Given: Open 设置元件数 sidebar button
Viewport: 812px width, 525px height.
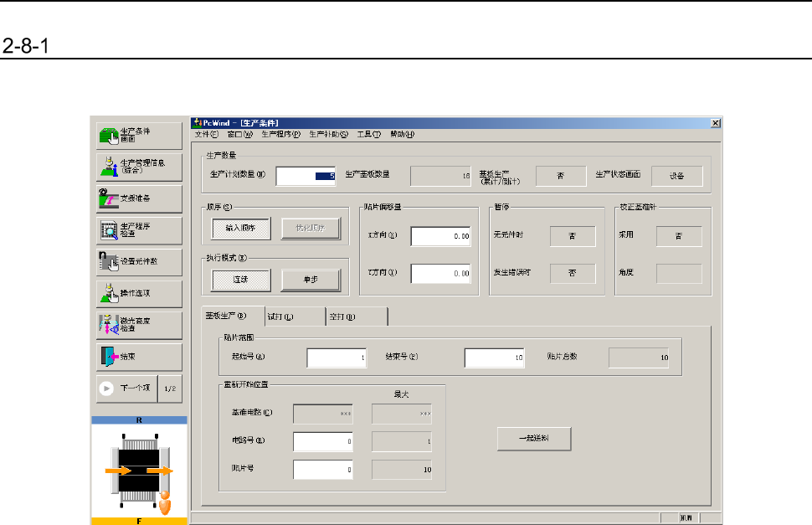Looking at the screenshot, I should pyautogui.click(x=139, y=262).
